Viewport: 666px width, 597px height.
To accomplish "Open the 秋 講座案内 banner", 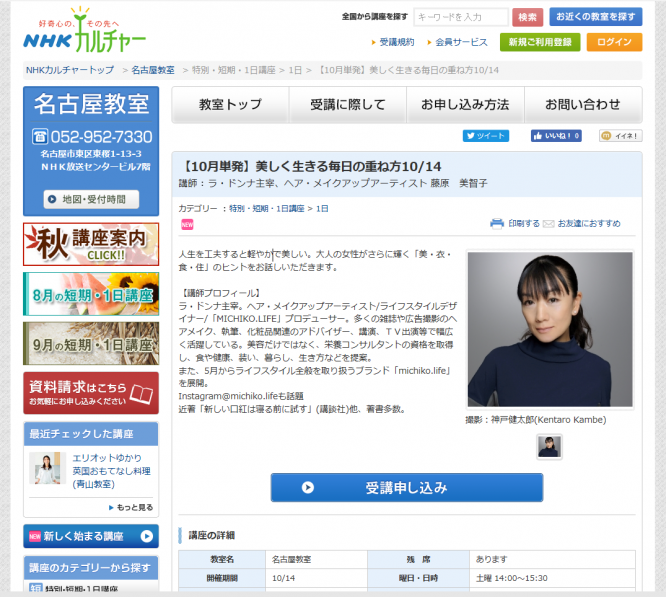I will [x=91, y=243].
